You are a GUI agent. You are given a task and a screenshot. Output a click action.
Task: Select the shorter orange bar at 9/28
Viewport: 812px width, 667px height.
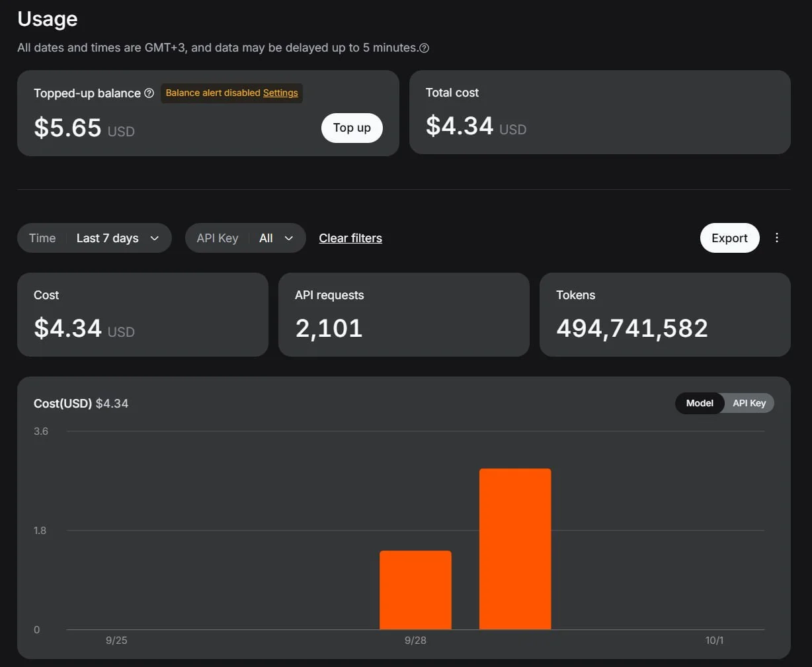tap(415, 590)
